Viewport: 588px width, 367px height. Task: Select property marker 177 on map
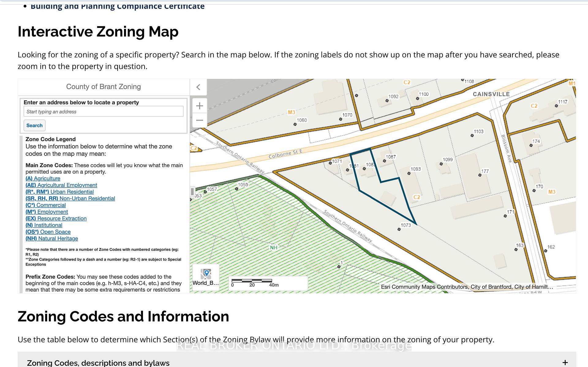click(480, 175)
